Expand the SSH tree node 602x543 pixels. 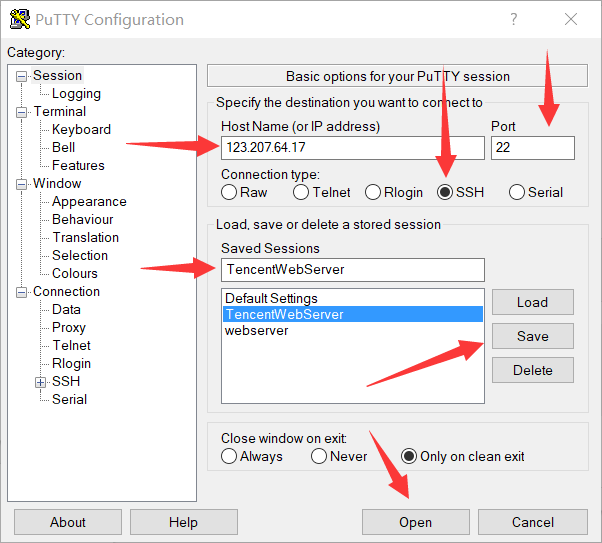(40, 382)
